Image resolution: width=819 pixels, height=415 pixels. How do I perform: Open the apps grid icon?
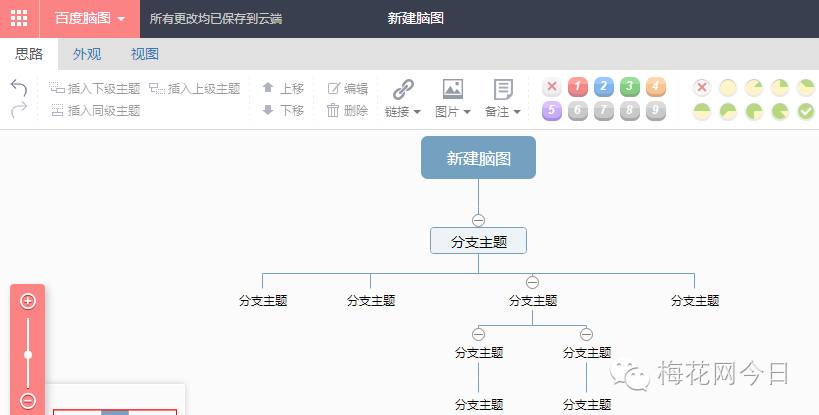click(19, 18)
